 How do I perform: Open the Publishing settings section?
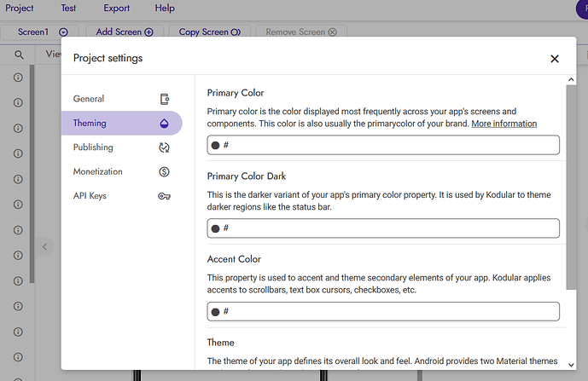tap(121, 147)
